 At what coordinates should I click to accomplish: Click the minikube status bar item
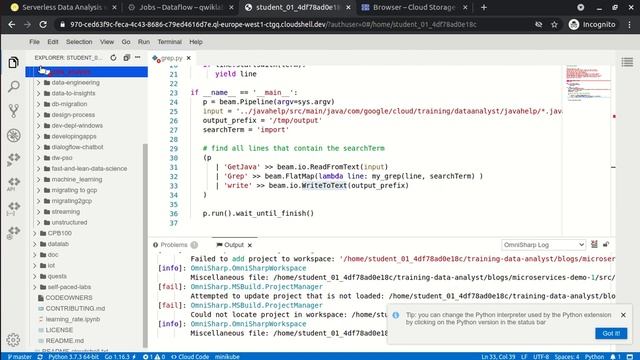pyautogui.click(x=227, y=356)
